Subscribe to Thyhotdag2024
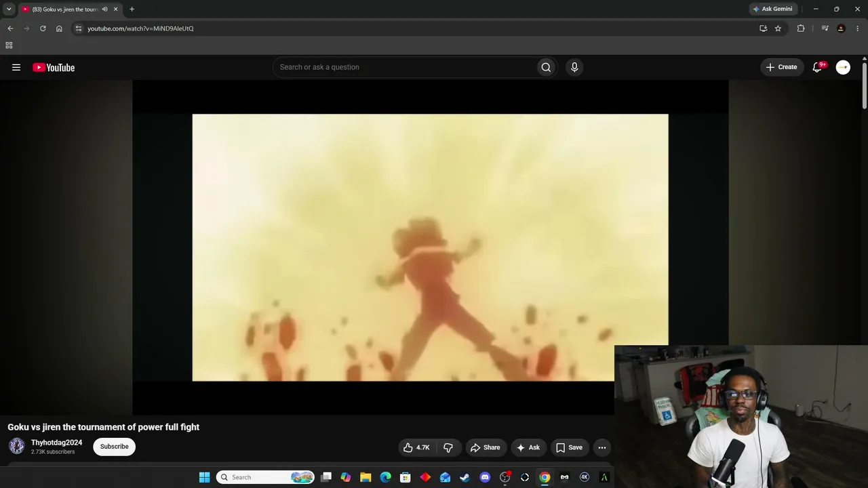868x488 pixels. tap(114, 447)
